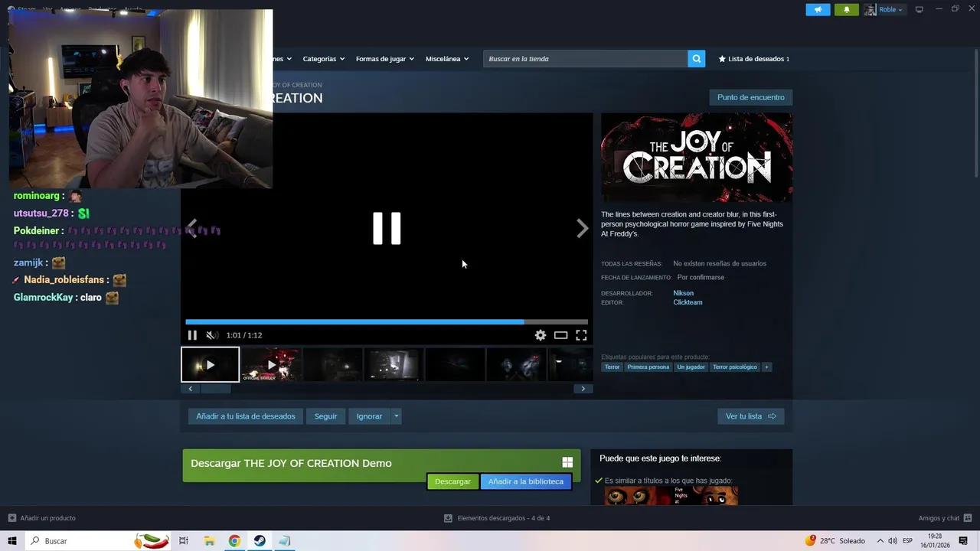
Task: Open Windows notification center icon
Action: coord(963,541)
